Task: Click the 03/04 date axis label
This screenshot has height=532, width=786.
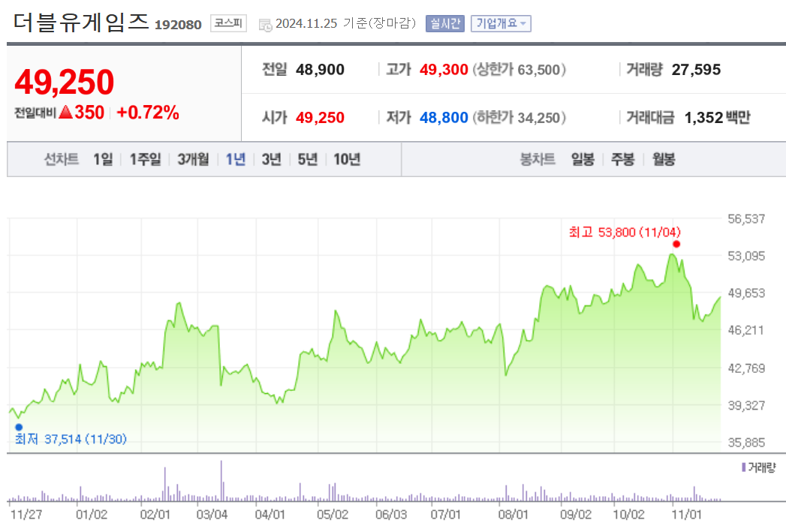Action: [x=212, y=515]
